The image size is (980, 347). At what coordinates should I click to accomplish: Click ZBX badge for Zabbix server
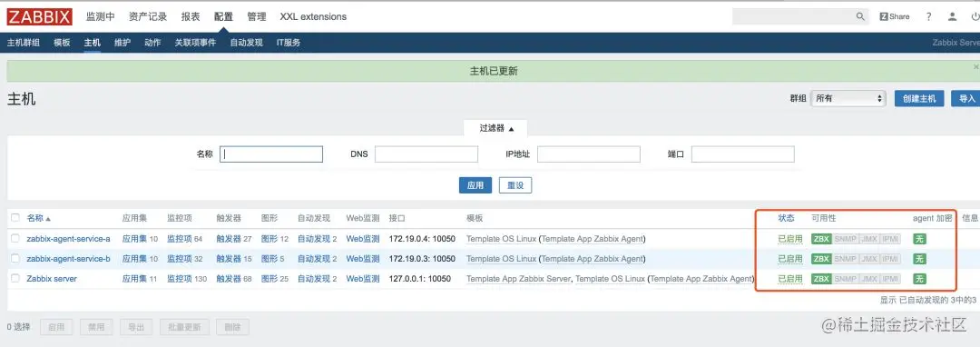pos(821,279)
